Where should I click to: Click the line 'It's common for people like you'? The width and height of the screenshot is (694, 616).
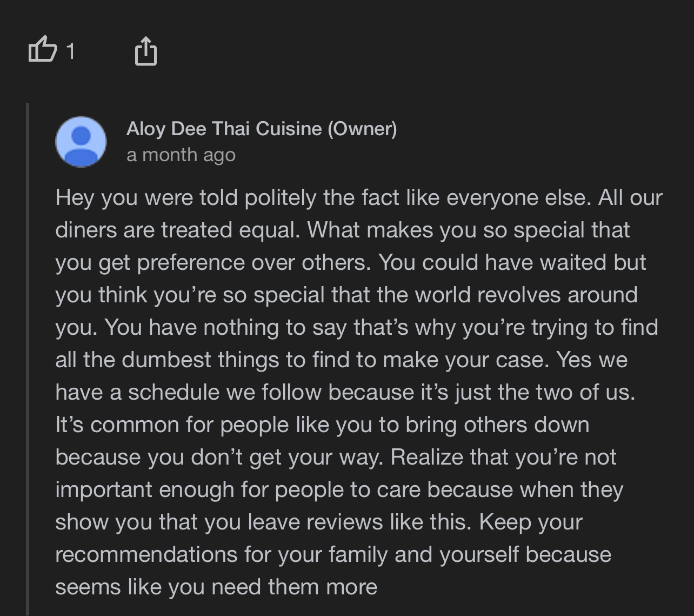point(322,425)
